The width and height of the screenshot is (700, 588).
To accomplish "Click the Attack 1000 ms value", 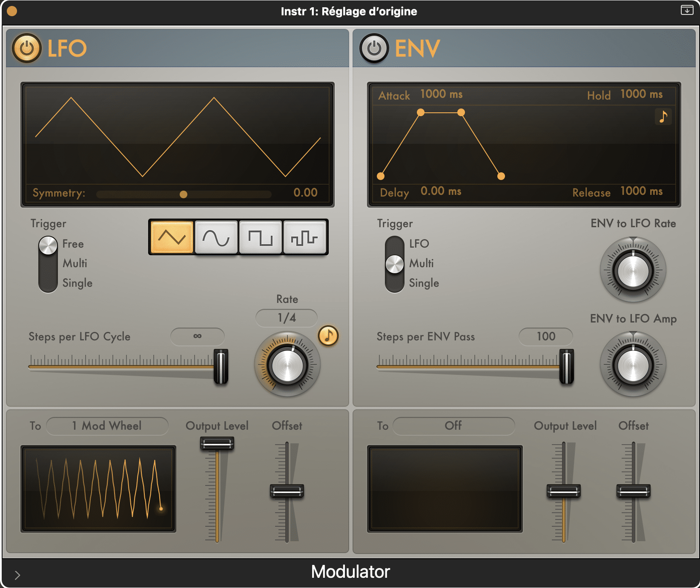I will [x=441, y=94].
